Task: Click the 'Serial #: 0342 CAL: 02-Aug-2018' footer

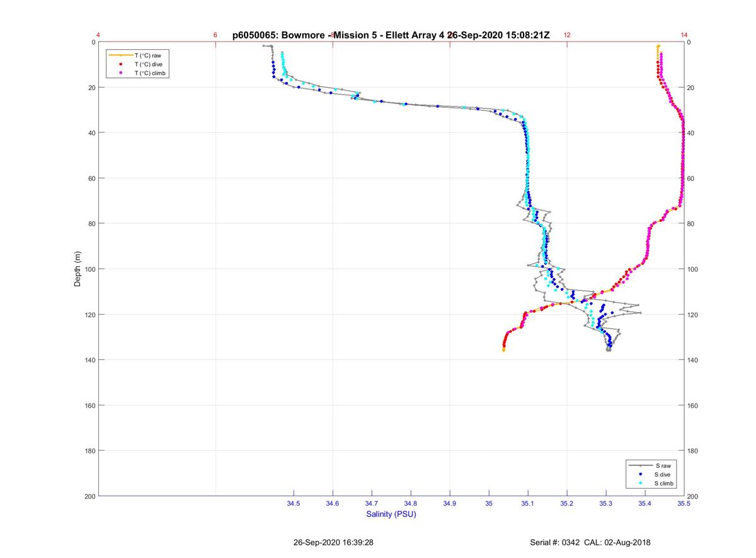Action: click(590, 542)
